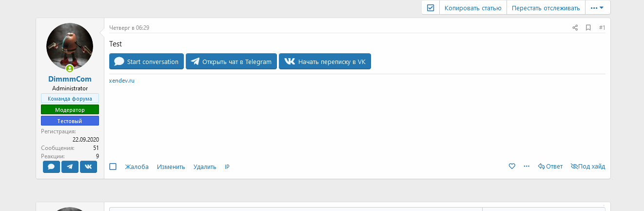
Task: Tick the post selection checkbox near Жалоба
Action: pos(113,167)
